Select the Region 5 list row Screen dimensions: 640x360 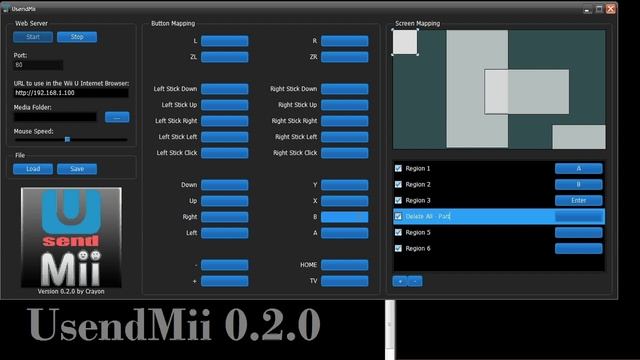click(x=499, y=232)
